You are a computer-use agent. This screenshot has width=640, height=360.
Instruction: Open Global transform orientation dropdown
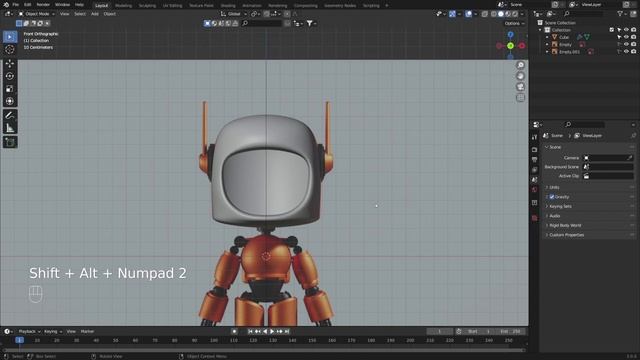234,14
